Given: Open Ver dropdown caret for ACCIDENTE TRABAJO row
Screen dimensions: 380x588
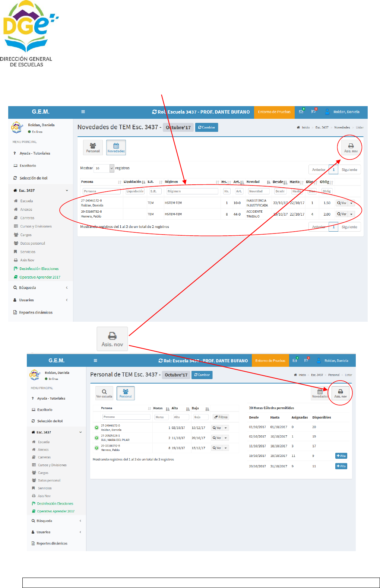Looking at the screenshot, I should [x=351, y=214].
